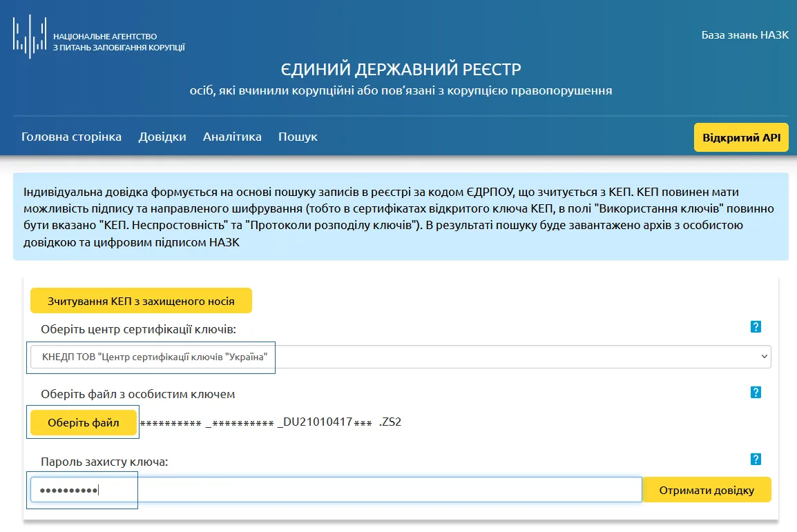Screen dimensions: 797x532
Task: Click the blue info notice about Індивідуальна довідка
Action: point(401,217)
